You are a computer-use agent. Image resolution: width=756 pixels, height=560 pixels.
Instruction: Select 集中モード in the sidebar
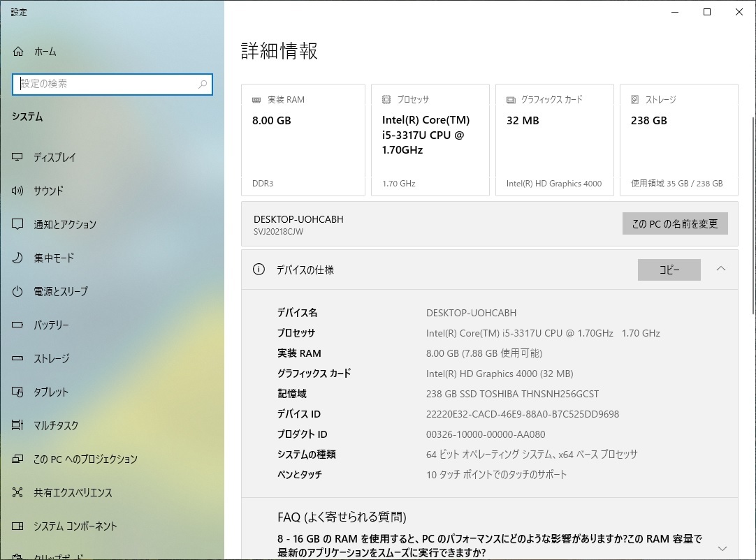coord(112,258)
